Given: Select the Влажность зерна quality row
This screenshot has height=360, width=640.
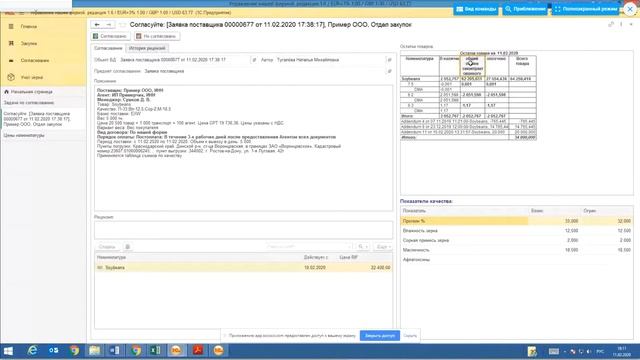Looking at the screenshot, I should (517, 231).
